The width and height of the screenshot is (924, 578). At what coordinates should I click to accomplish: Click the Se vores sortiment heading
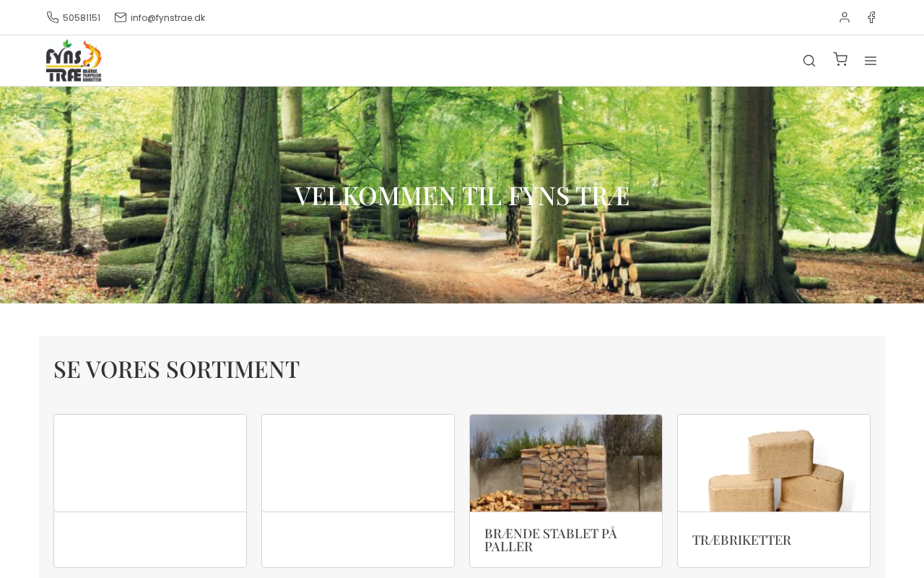point(176,369)
